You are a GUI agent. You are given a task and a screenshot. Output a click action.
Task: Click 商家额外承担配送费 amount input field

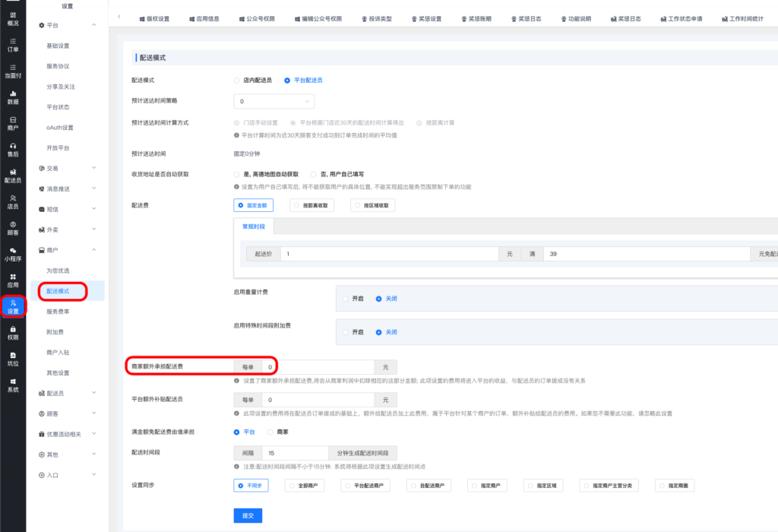(319, 367)
